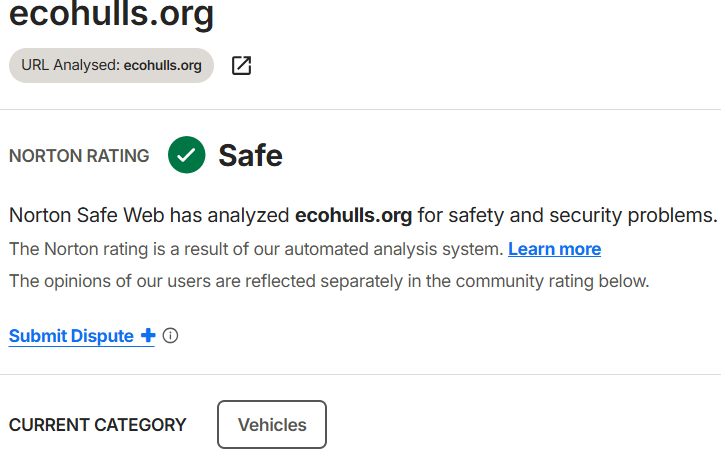Click the large ecohulls.org page heading
Image resolution: width=721 pixels, height=456 pixels.
click(111, 15)
